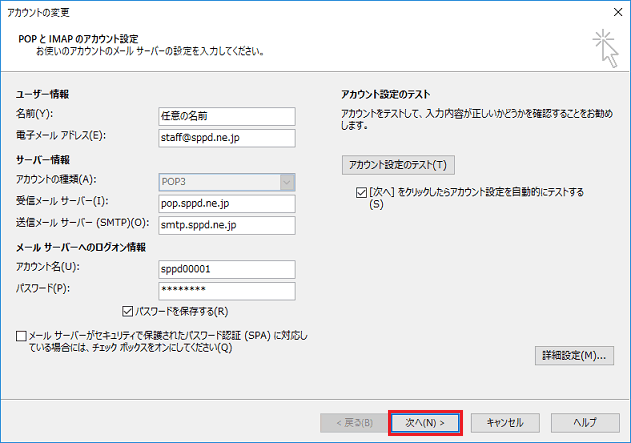Click the アカウントの変更 title bar
The width and height of the screenshot is (631, 443).
click(300, 10)
